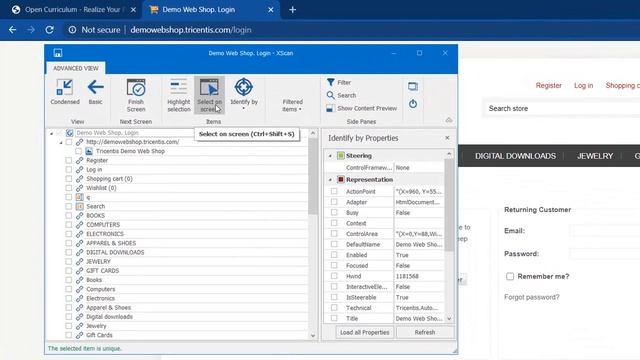Toggle Show Content Preview
Screen dimensions: 640x360
(362, 108)
